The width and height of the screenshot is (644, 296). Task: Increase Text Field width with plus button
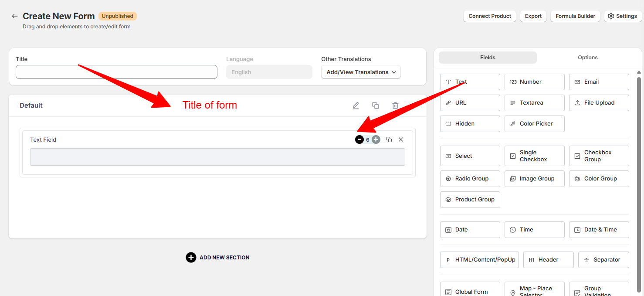pos(376,139)
